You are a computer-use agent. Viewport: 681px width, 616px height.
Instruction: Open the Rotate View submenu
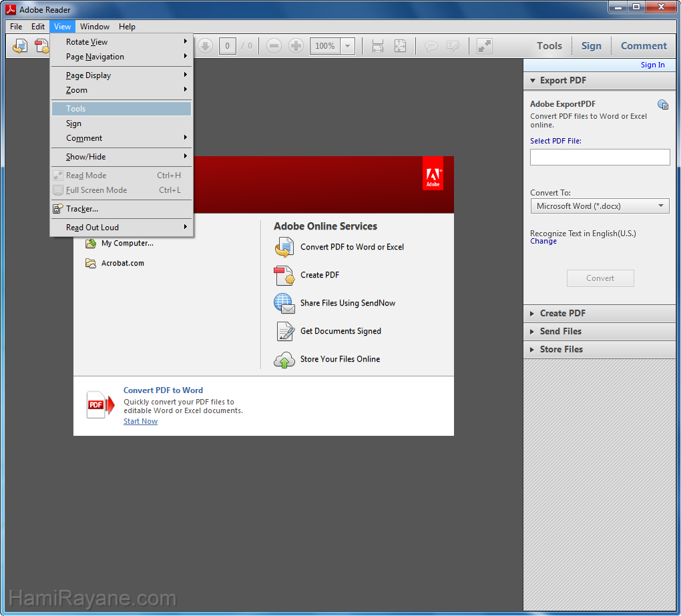[122, 41]
